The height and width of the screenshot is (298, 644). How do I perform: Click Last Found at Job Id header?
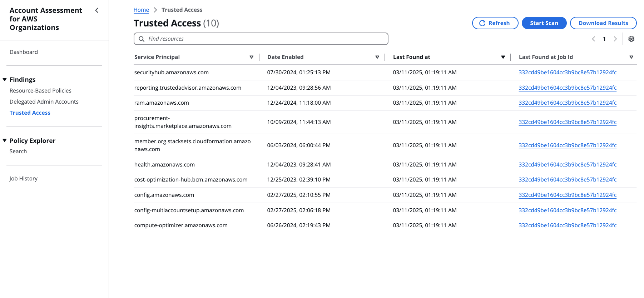pyautogui.click(x=546, y=57)
